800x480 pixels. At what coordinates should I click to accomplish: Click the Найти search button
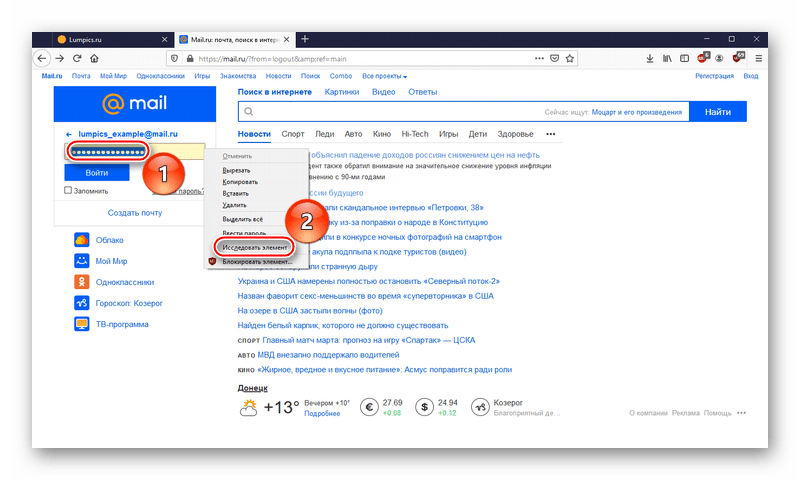(718, 112)
